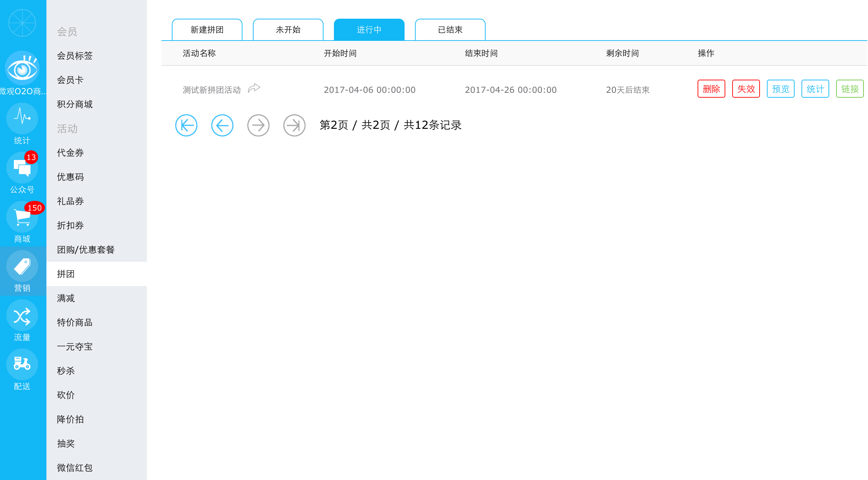Click the 150 notification badge on 商城

pyautogui.click(x=35, y=208)
